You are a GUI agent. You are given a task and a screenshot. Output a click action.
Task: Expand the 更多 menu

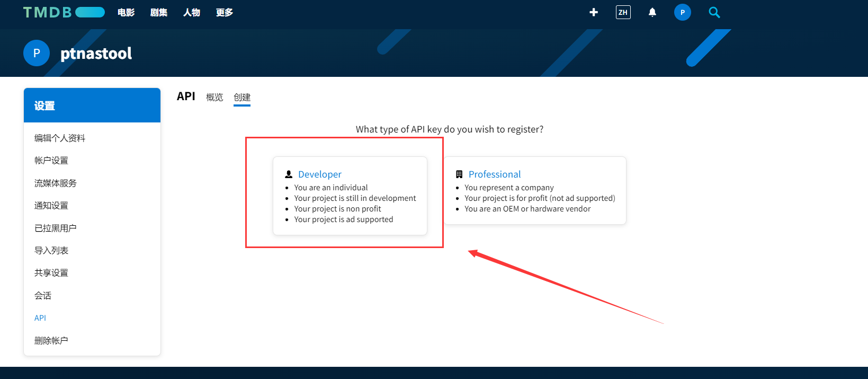click(x=224, y=12)
